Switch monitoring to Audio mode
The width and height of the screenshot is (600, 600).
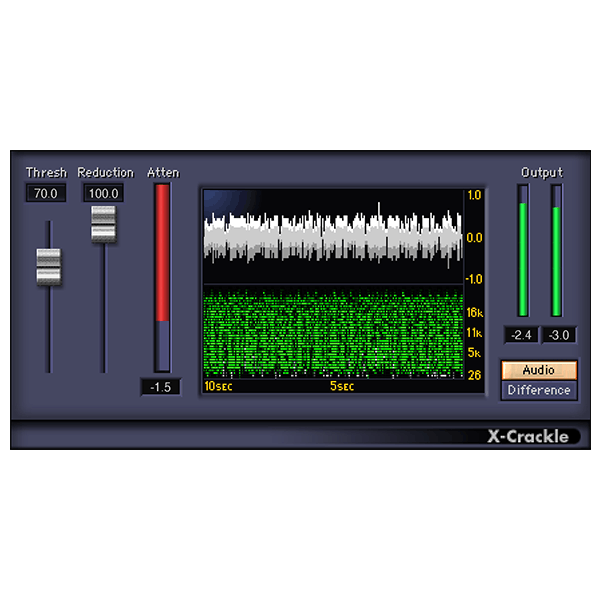click(539, 370)
